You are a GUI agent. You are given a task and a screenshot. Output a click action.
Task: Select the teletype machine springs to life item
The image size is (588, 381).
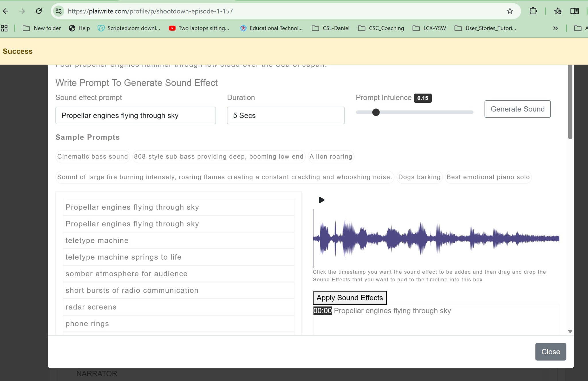coord(178,257)
